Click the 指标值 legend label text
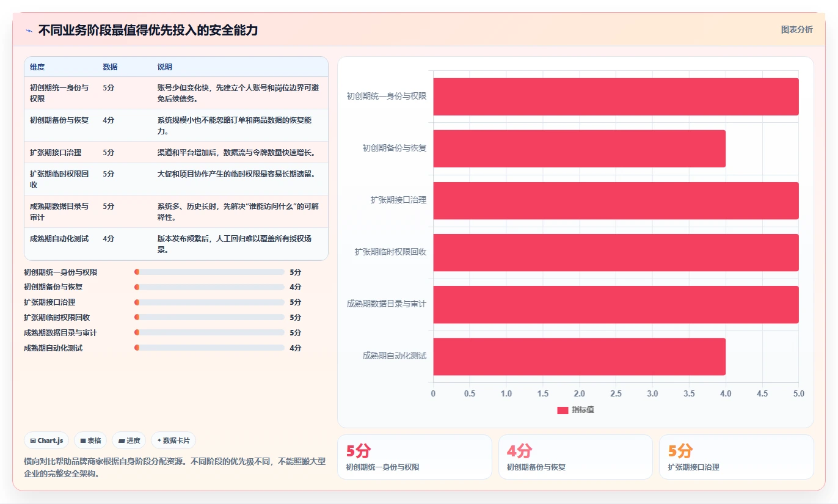The width and height of the screenshot is (838, 504). (x=583, y=410)
